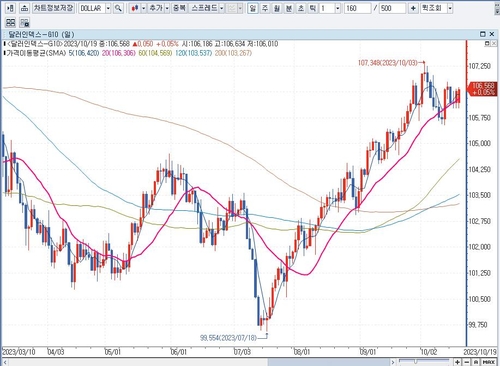Click the current price tag 106,568

pos(484,89)
